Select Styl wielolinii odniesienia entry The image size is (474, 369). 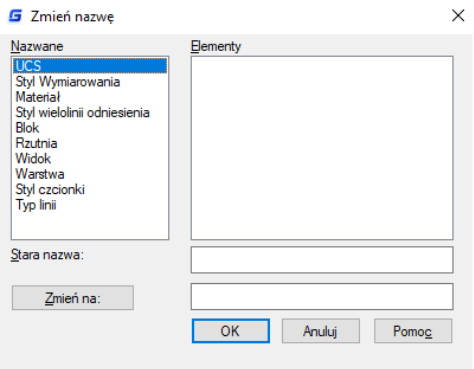pyautogui.click(x=90, y=112)
